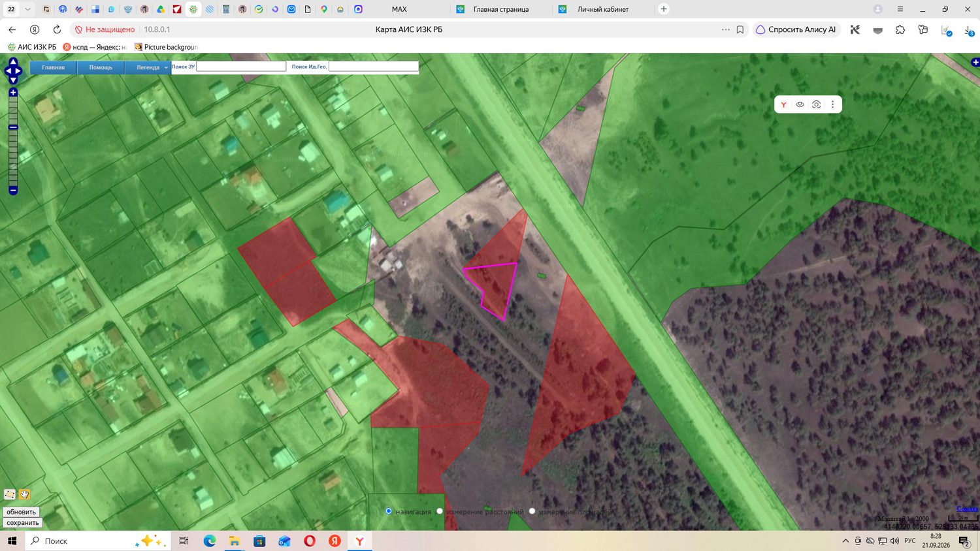The image size is (980, 551).
Task: Zoom out with the minus below the zoom bar
Action: [13, 191]
